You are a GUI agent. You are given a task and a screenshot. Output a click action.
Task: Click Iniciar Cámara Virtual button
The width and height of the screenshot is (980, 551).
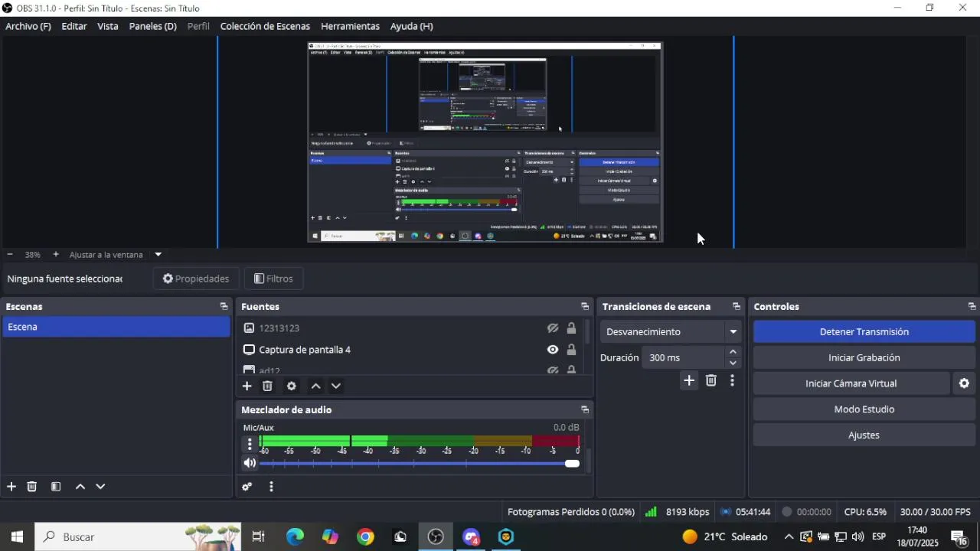click(x=851, y=383)
